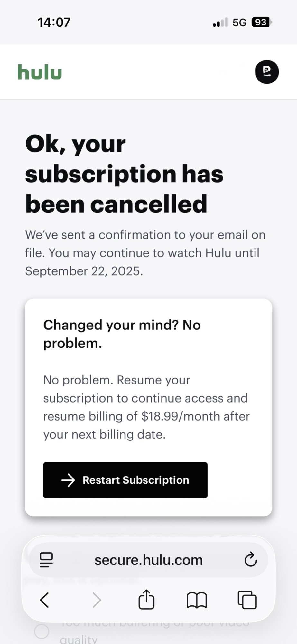This screenshot has height=644, width=297.
Task: Select the buffering or poor video quality radio
Action: (x=42, y=631)
